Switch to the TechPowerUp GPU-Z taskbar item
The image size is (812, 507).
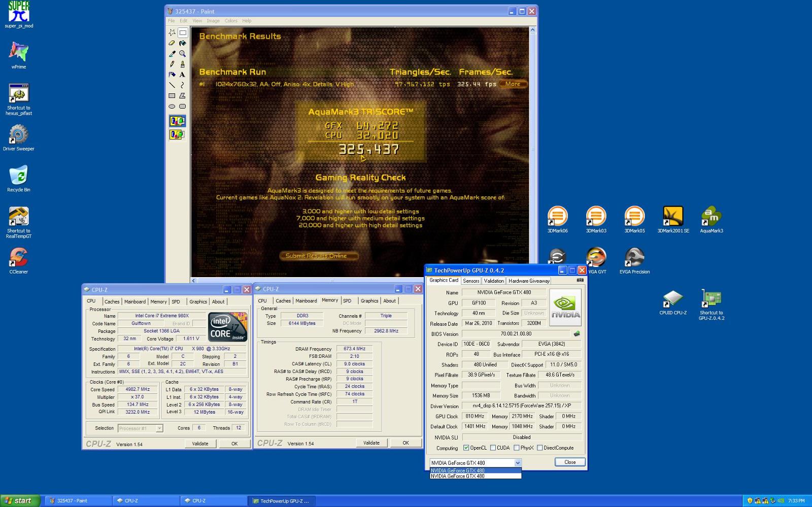pos(282,500)
